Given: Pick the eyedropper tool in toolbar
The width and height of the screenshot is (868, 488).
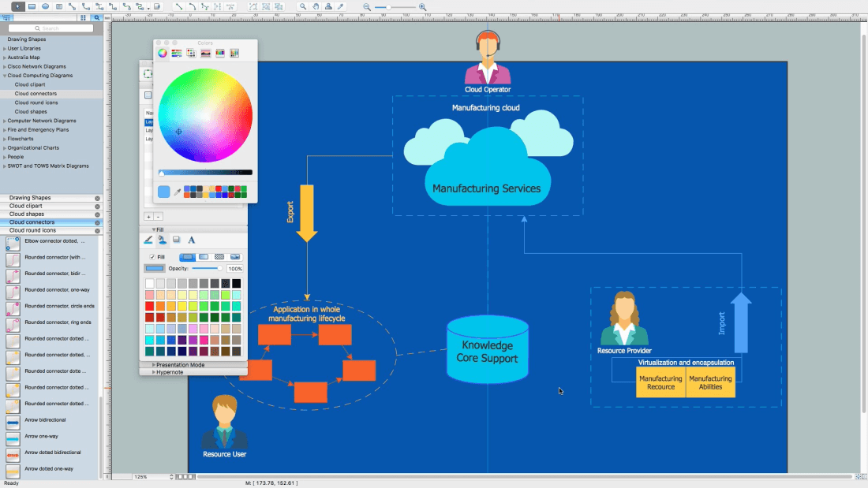Looking at the screenshot, I should pyautogui.click(x=341, y=6).
